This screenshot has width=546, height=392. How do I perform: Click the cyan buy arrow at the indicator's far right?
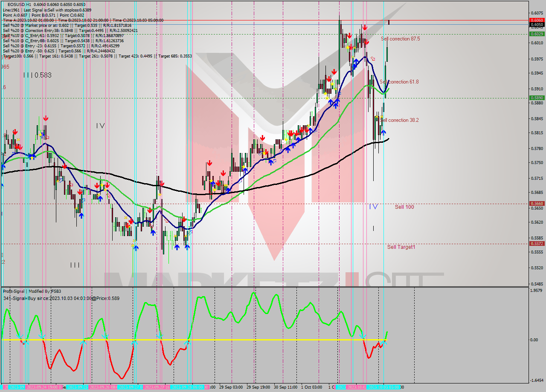(383, 342)
